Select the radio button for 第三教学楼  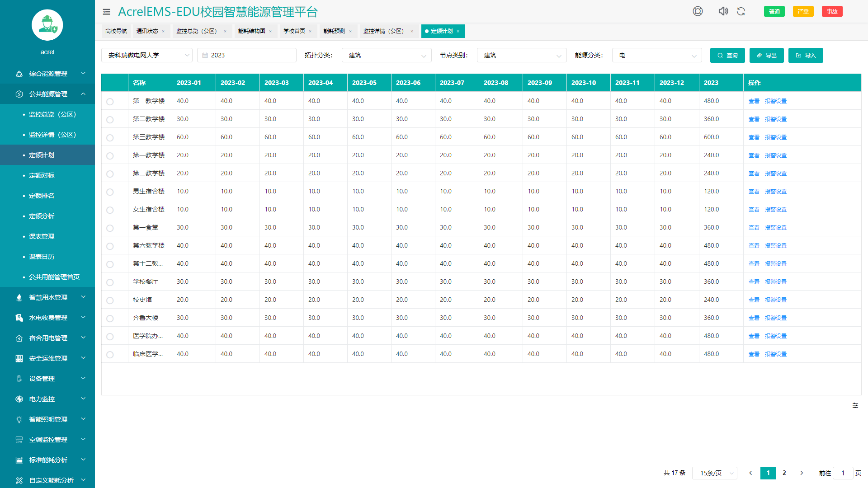tap(110, 137)
